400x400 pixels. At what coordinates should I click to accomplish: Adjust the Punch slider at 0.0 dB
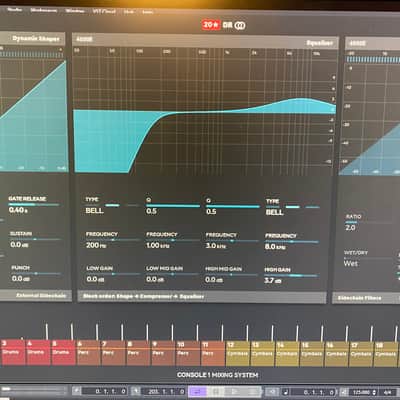coord(36,274)
